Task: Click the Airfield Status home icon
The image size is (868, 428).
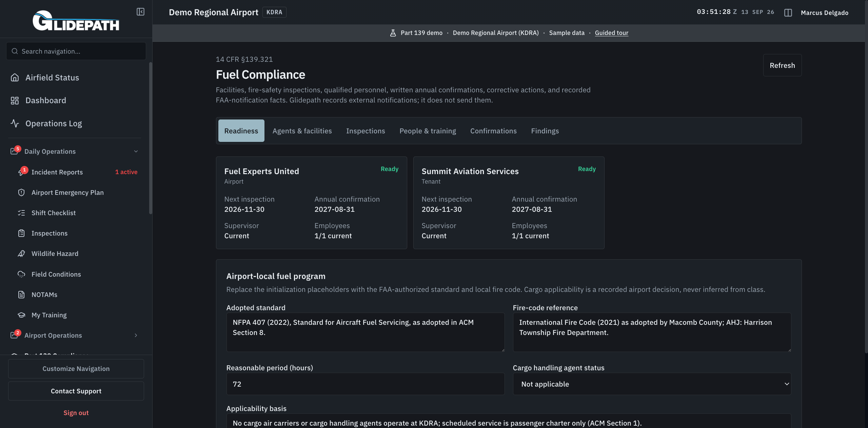Action: [15, 77]
